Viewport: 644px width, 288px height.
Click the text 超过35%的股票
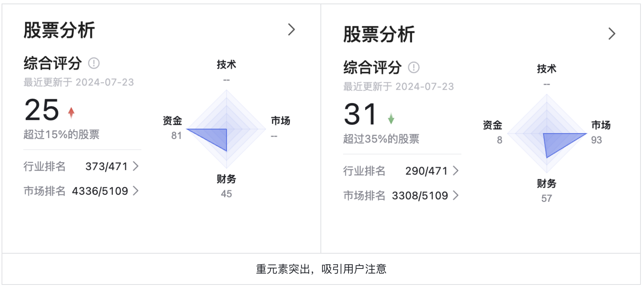[x=381, y=139]
